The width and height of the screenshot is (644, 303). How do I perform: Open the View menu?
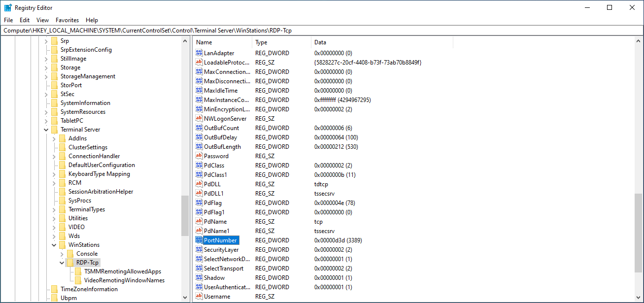pyautogui.click(x=43, y=20)
